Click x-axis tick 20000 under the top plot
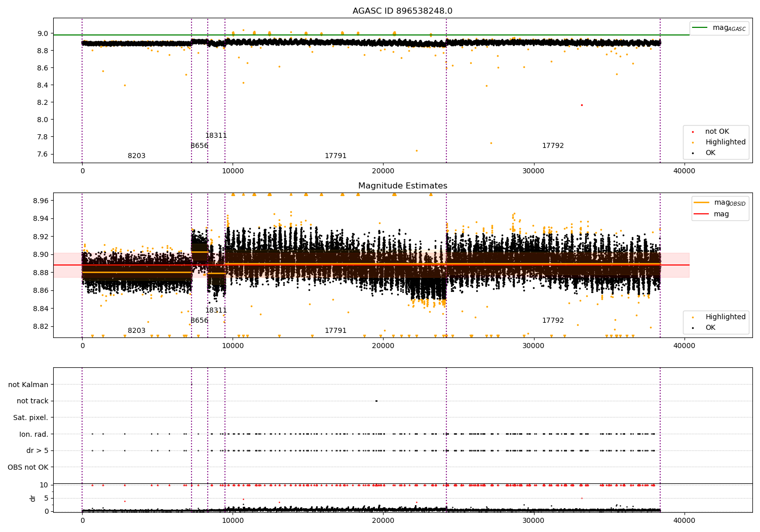Screen dimensions: 760x532 click(x=383, y=171)
